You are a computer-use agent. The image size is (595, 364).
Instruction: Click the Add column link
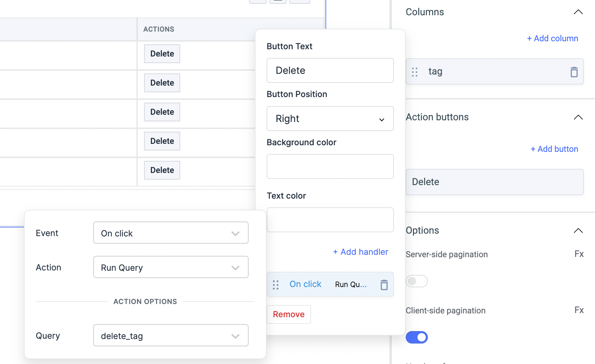point(552,38)
